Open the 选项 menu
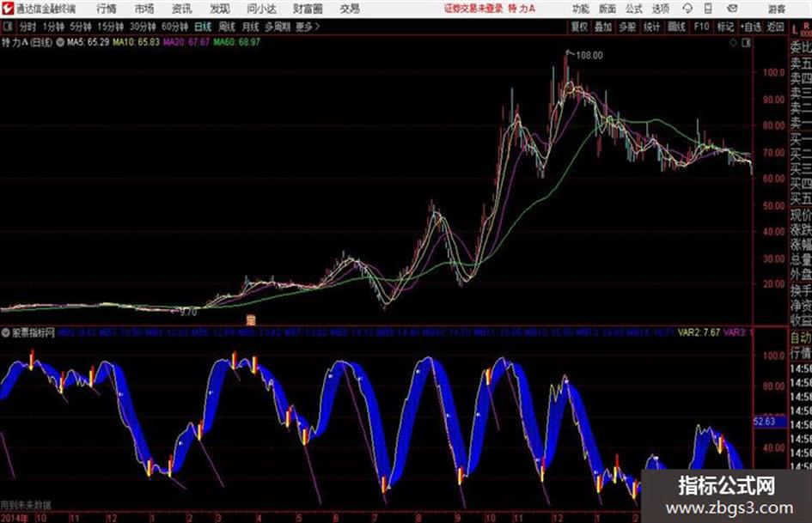Viewport: 812px width, 523px height. pos(660,9)
